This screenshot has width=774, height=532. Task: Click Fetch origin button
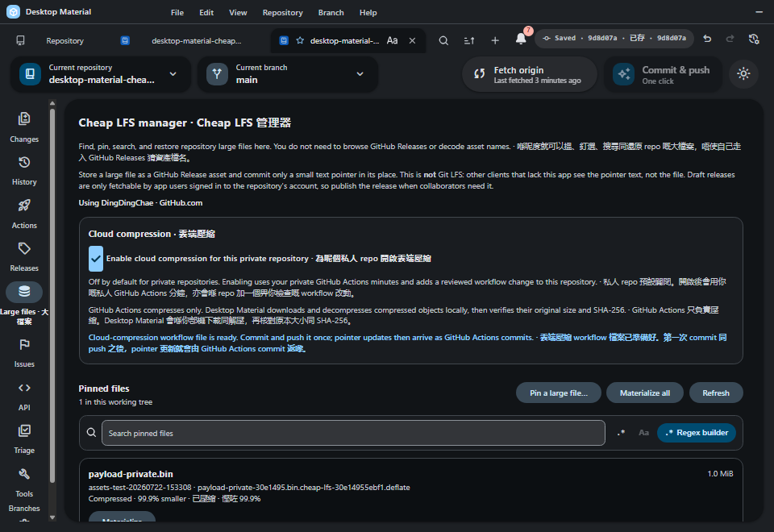(530, 74)
